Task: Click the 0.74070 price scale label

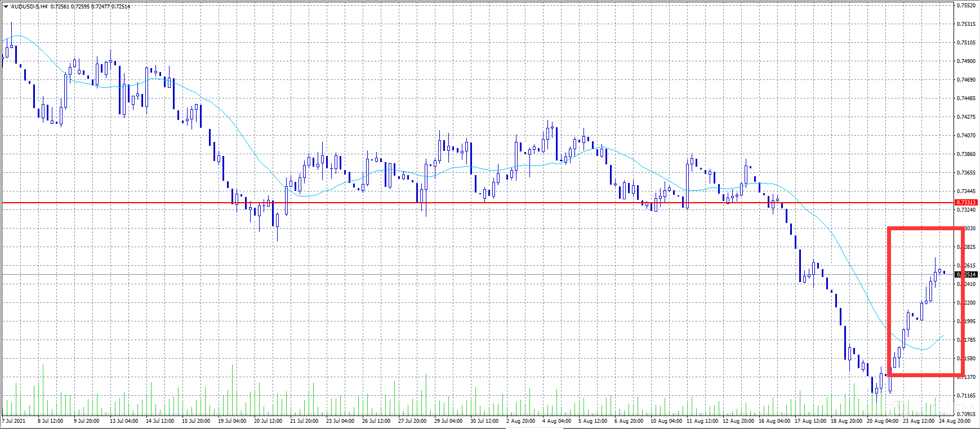Action: point(966,136)
